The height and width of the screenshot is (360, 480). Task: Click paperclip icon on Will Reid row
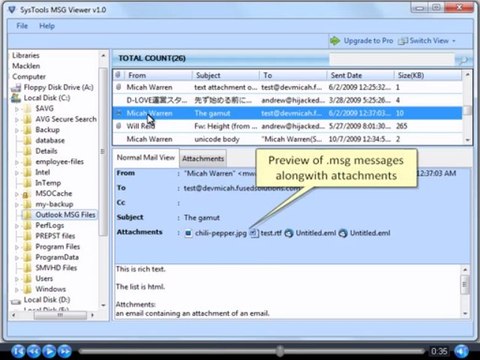pyautogui.click(x=118, y=126)
